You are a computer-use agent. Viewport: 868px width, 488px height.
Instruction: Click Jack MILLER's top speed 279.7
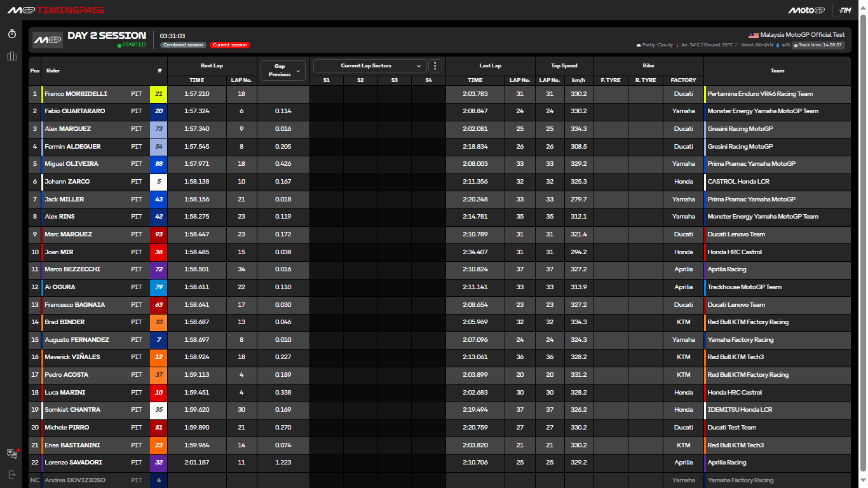pyautogui.click(x=579, y=200)
